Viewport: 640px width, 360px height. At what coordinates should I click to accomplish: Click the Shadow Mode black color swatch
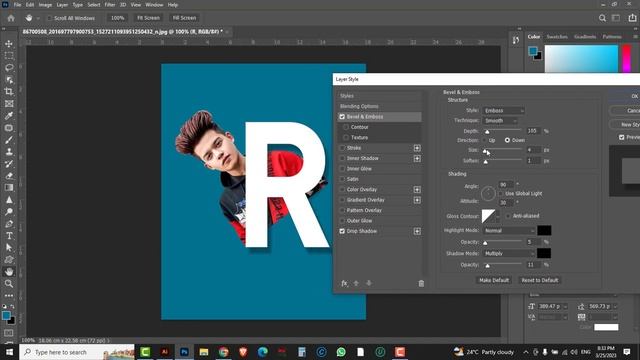coord(544,253)
